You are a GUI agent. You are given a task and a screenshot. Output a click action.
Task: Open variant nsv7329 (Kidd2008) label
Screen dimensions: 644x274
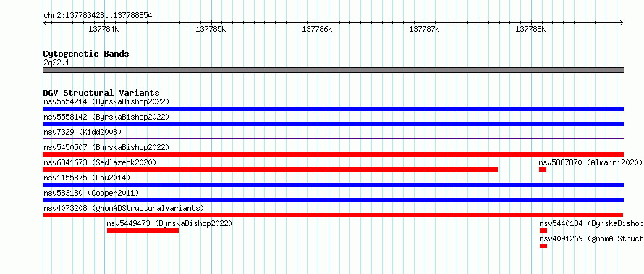click(x=82, y=132)
